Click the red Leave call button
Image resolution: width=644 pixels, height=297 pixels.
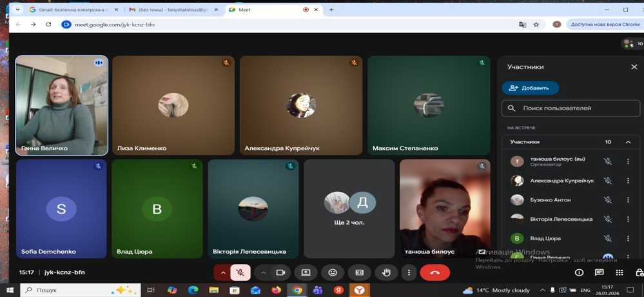[434, 272]
